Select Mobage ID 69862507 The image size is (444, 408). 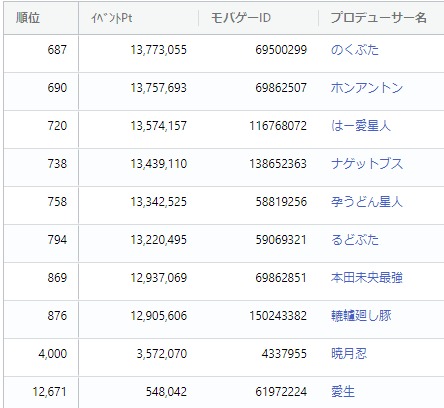click(x=281, y=88)
